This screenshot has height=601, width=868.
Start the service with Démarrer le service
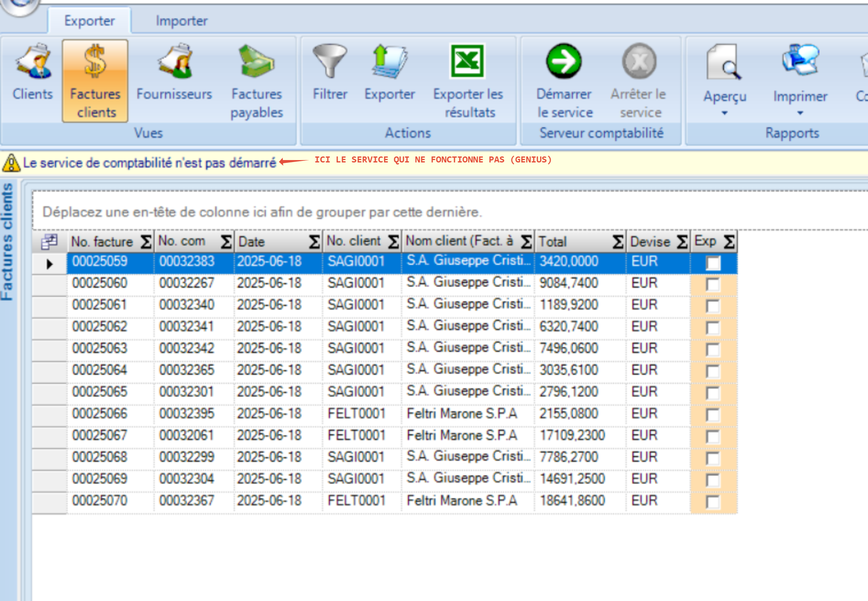(564, 62)
